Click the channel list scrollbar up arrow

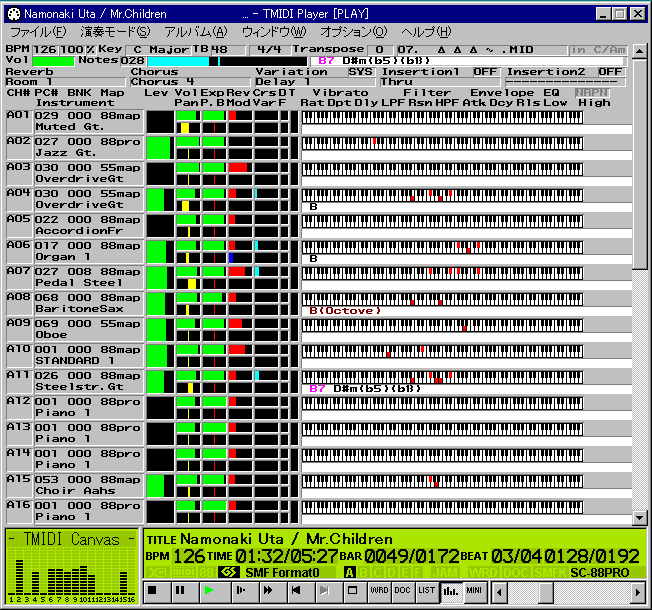point(639,51)
